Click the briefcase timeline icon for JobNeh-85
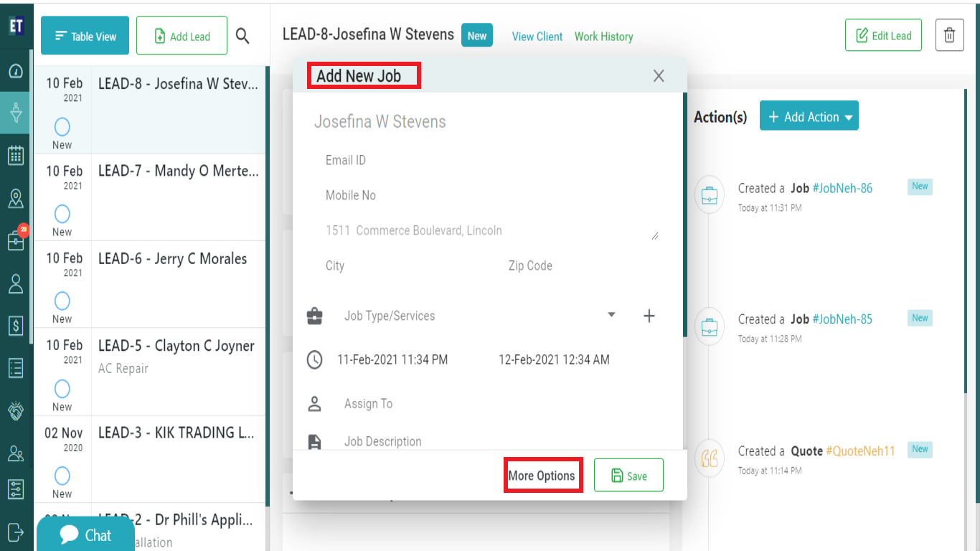This screenshot has width=980, height=551. point(710,327)
